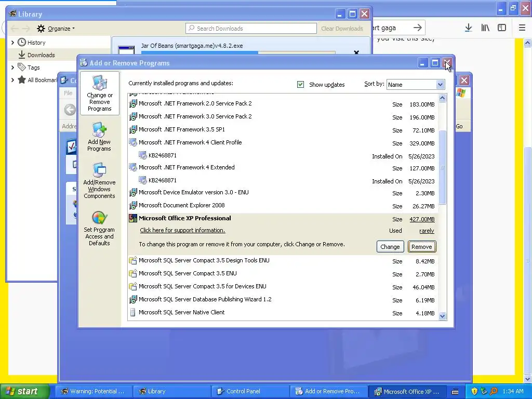Click the 427.00MB size value

pos(422,219)
